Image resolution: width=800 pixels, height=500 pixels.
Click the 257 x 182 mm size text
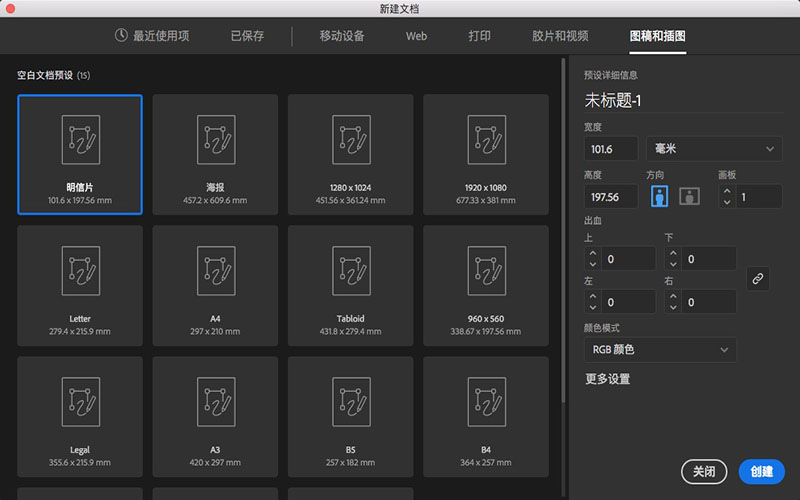(x=351, y=463)
